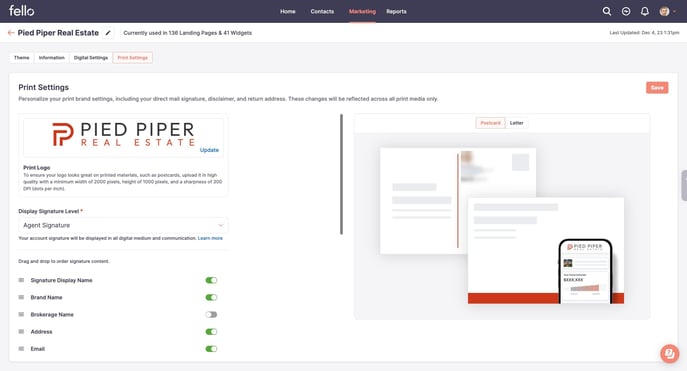687x371 pixels.
Task: Click the back arrow beside Pied Piper Real Estate
Action: click(x=11, y=33)
